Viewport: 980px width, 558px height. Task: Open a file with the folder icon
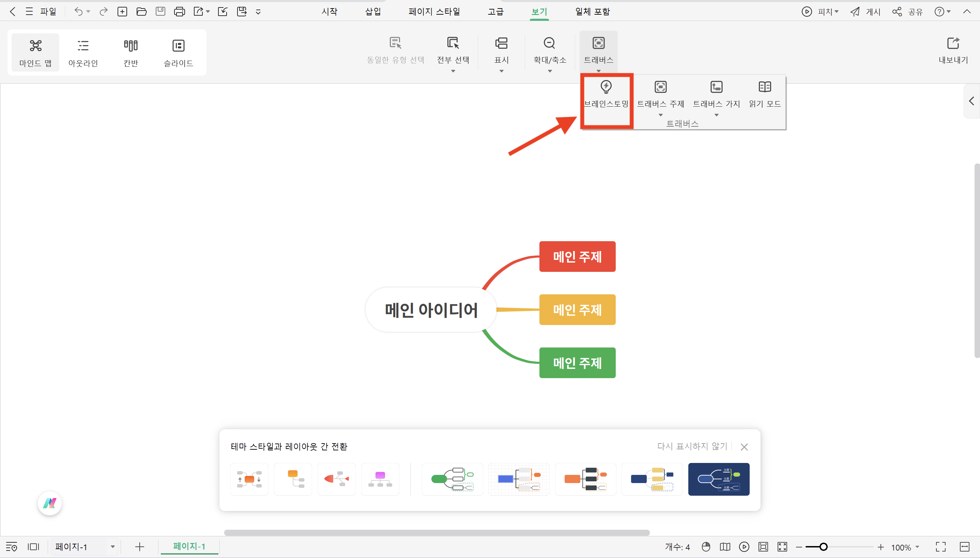point(141,11)
